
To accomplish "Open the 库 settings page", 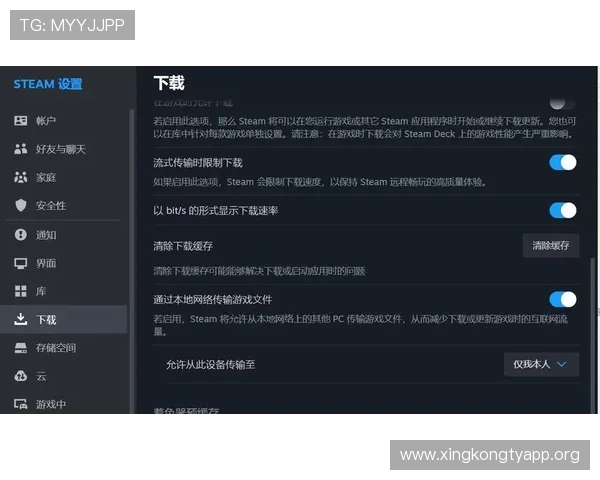I will point(64,291).
